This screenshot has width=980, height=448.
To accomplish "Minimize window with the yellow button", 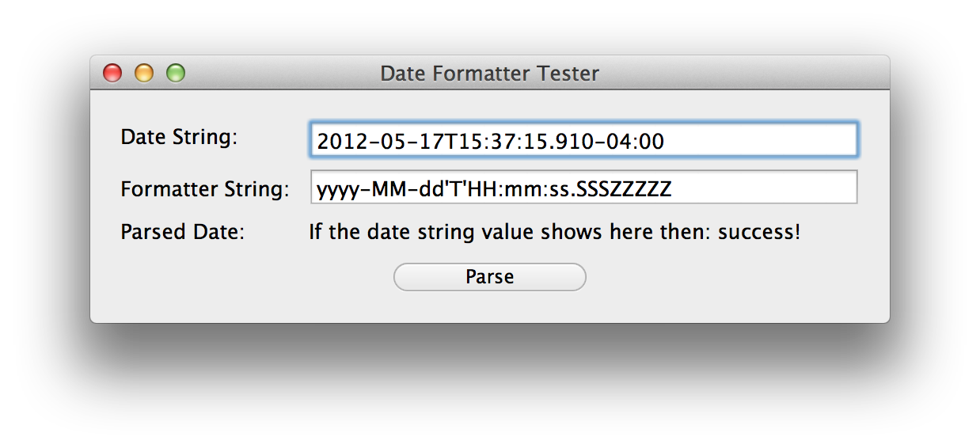I will 144,74.
